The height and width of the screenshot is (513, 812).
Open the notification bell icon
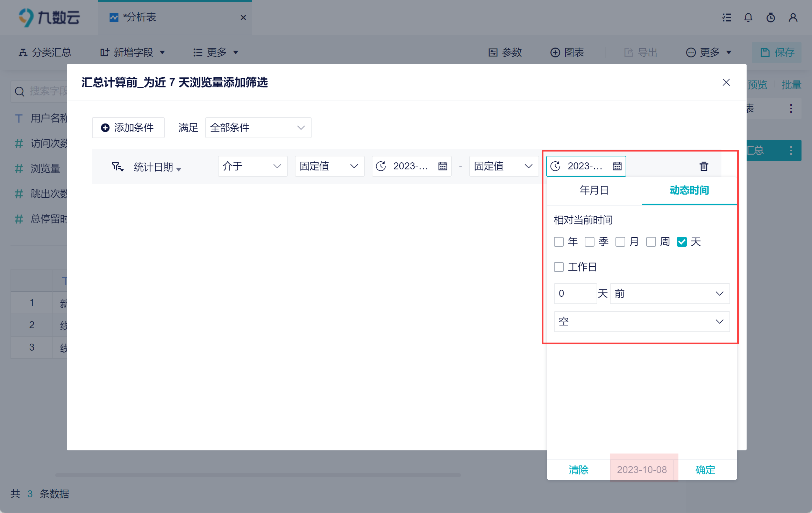[x=748, y=17]
